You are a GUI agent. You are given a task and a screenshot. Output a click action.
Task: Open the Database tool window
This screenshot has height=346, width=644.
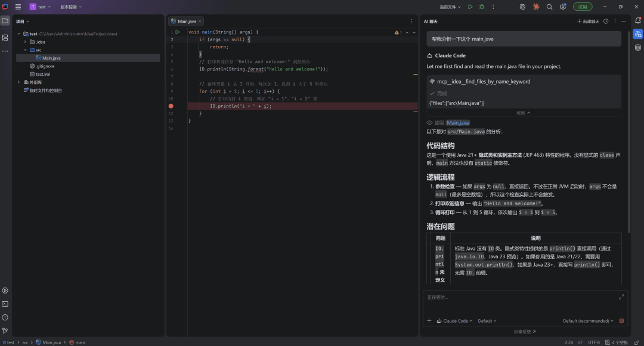coord(638,48)
